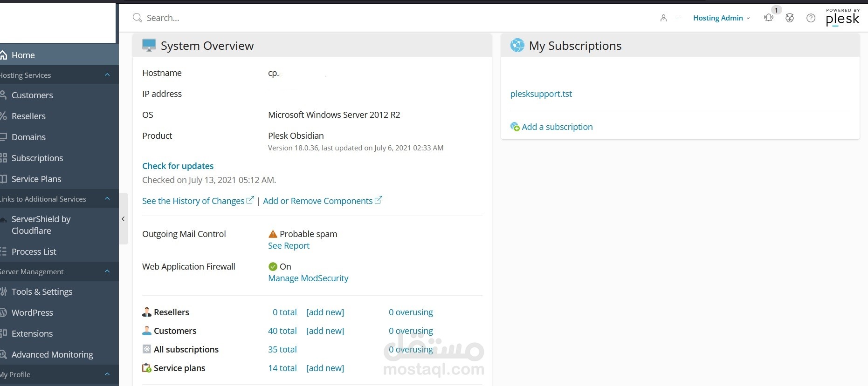
Task: Click 0 overusing in Customers row
Action: coord(411,331)
